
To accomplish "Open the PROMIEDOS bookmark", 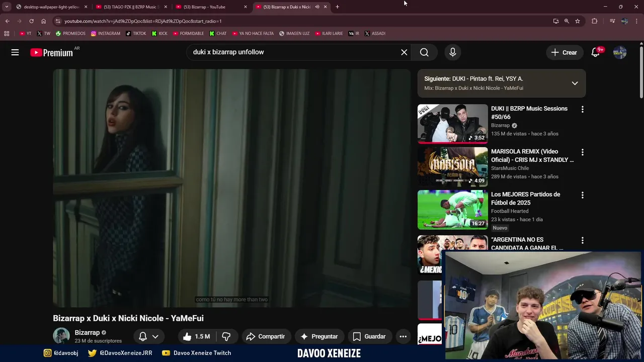I will coord(70,34).
